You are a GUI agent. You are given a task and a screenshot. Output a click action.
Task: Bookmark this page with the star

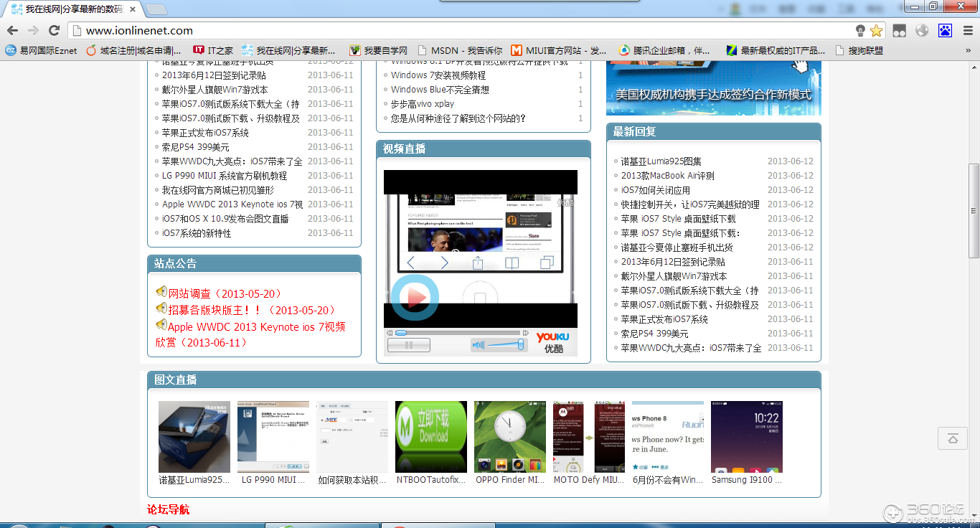click(x=876, y=31)
